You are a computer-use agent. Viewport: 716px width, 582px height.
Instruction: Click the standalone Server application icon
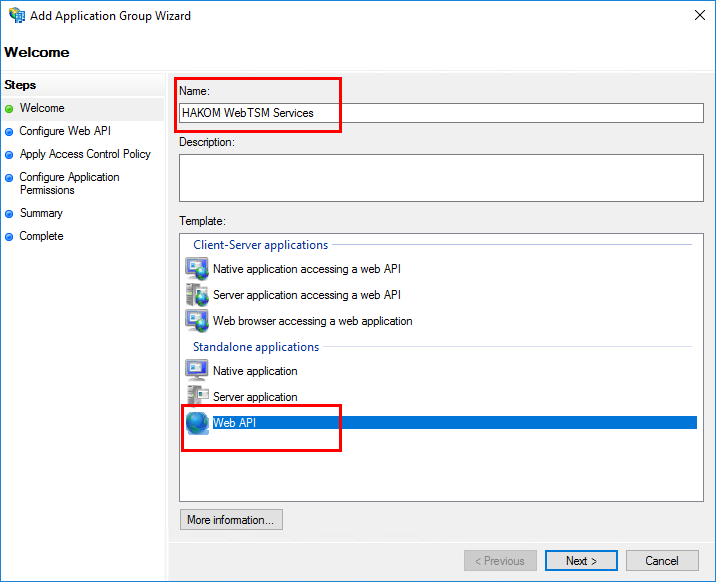pyautogui.click(x=196, y=397)
